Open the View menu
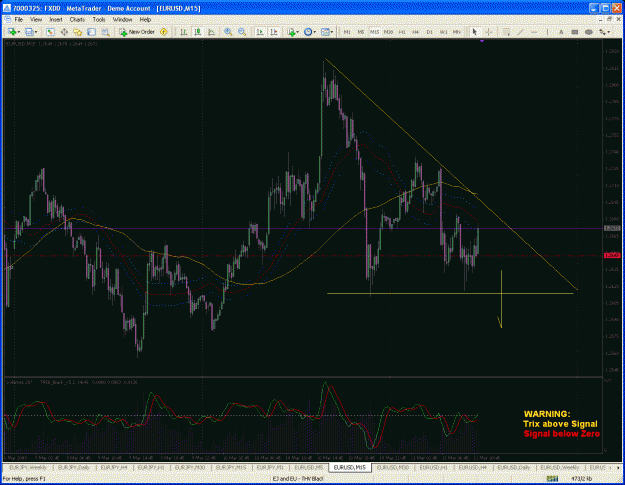 point(36,20)
